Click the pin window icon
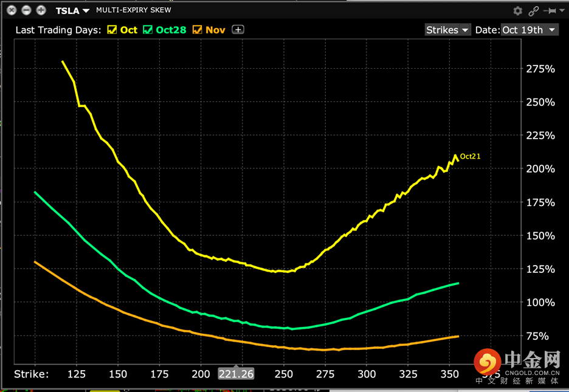 550,11
